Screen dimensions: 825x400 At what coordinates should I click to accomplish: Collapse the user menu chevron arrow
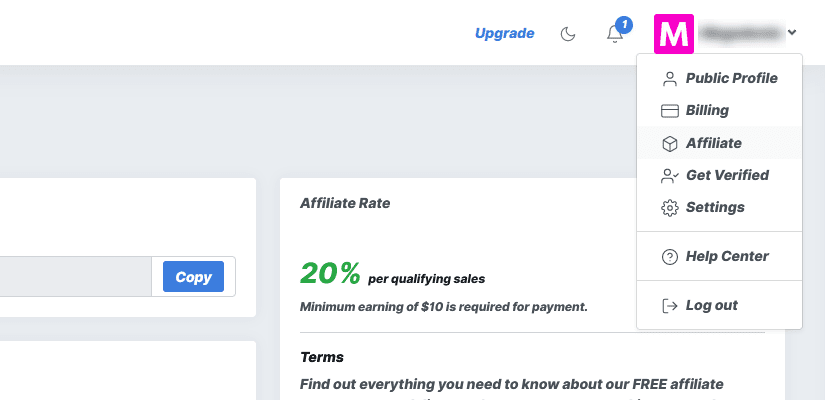pos(792,33)
